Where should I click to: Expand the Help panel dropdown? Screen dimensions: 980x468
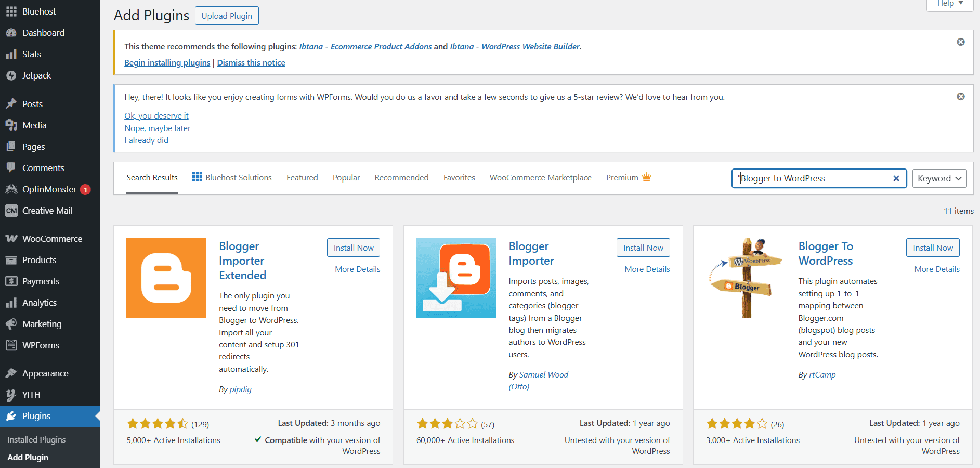tap(949, 3)
